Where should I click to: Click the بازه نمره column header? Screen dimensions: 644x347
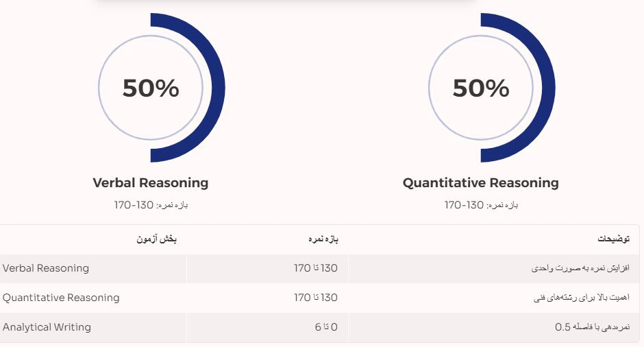pyautogui.click(x=323, y=239)
